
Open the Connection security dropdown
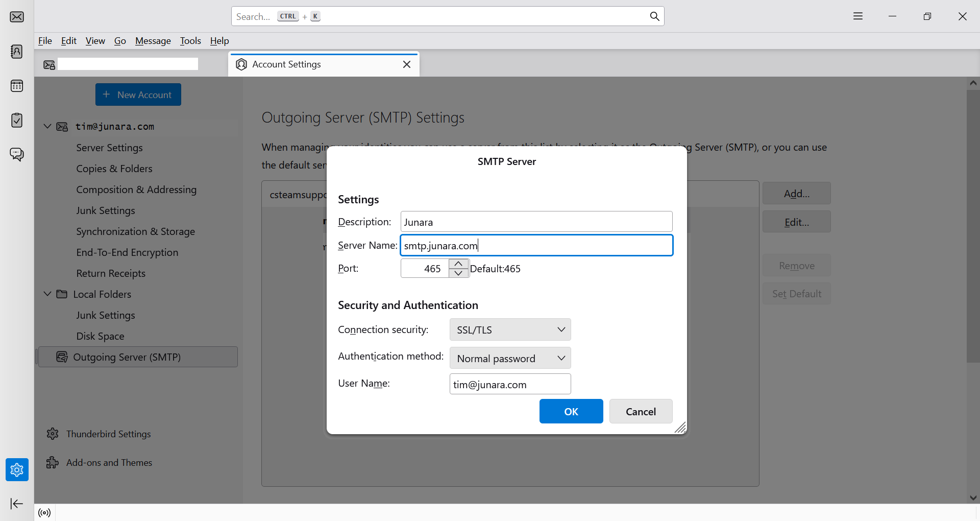pos(510,329)
